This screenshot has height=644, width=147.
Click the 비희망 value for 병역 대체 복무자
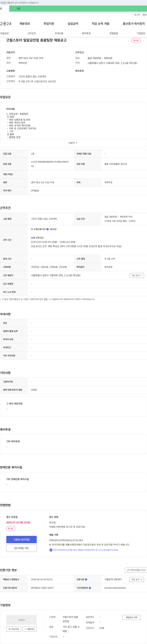coord(34,390)
